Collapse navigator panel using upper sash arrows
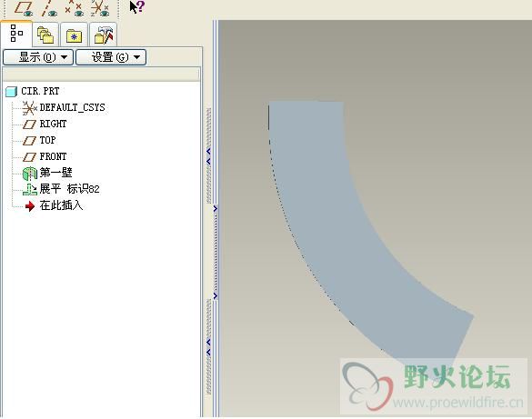Screen dimensions: 532x419 [x=208, y=156]
